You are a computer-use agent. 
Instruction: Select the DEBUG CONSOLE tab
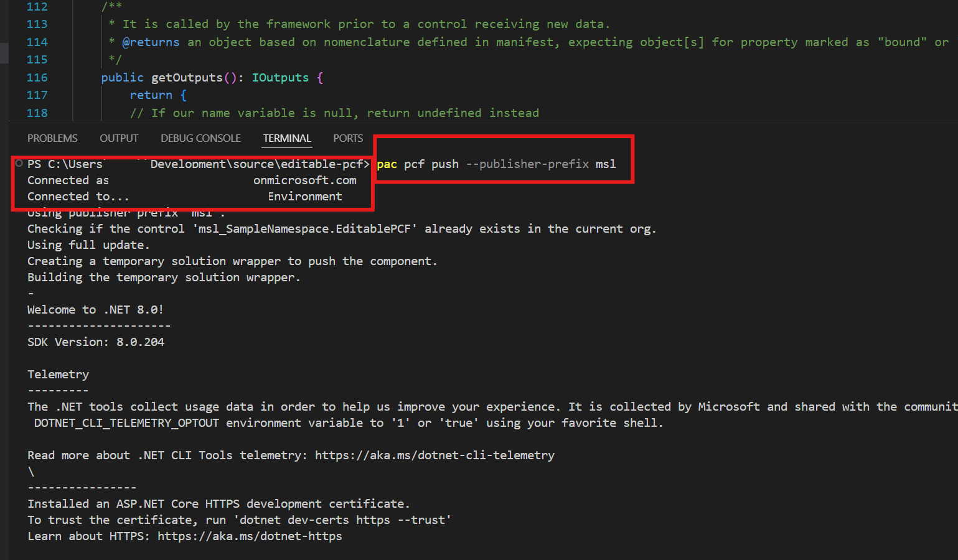click(x=200, y=138)
